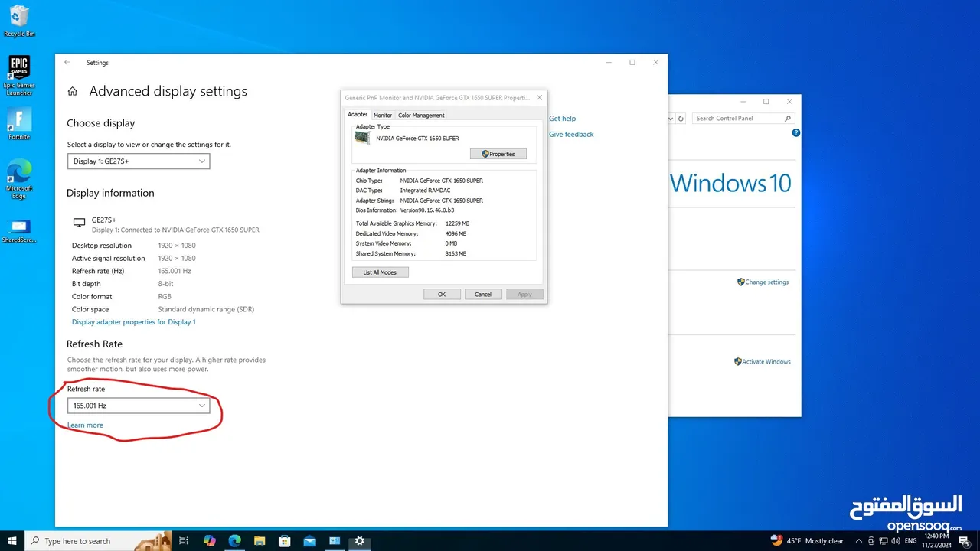
Task: Open network status tray icon
Action: click(x=884, y=541)
